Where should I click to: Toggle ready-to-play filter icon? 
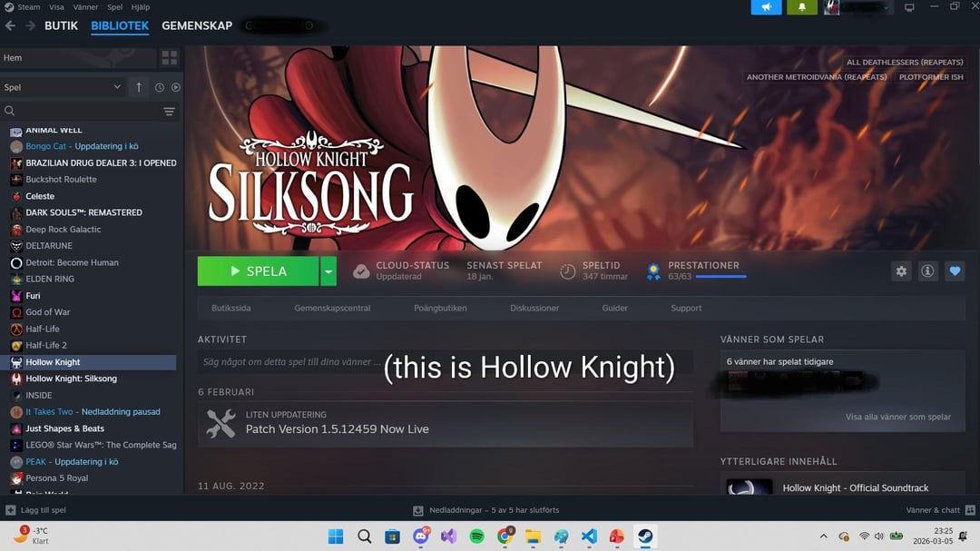point(176,87)
